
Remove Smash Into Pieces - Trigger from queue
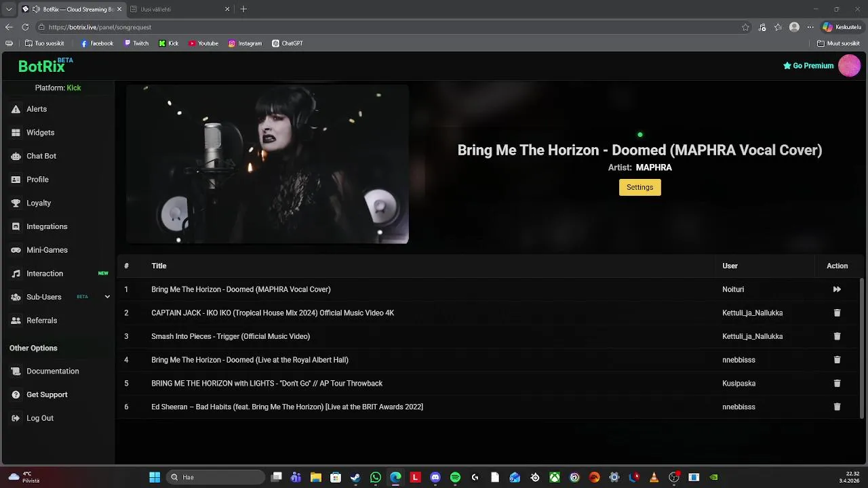coord(837,336)
